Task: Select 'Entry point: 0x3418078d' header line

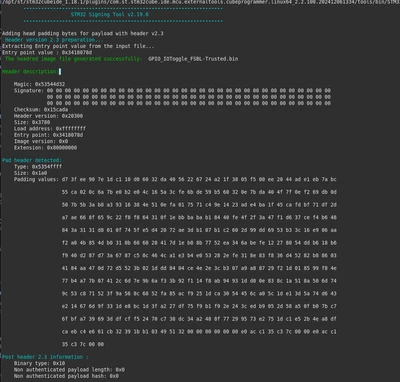Action: tap(48, 135)
